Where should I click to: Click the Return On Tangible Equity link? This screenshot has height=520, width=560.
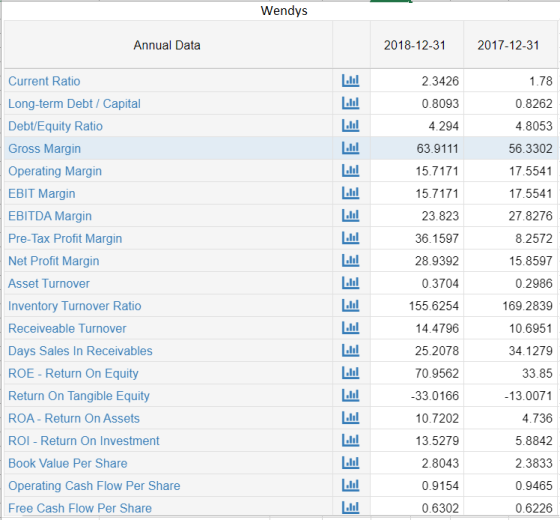tap(79, 396)
